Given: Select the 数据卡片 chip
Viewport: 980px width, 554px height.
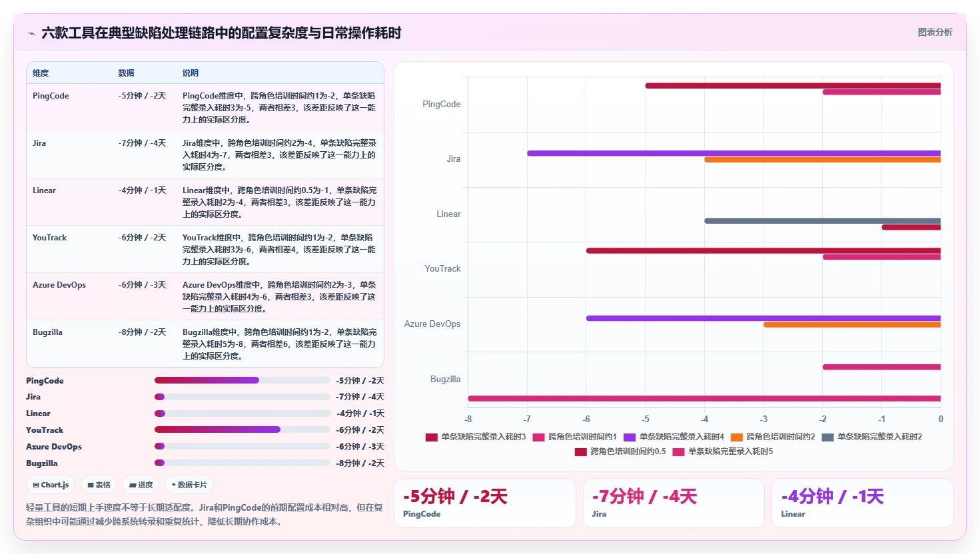Looking at the screenshot, I should (x=189, y=485).
